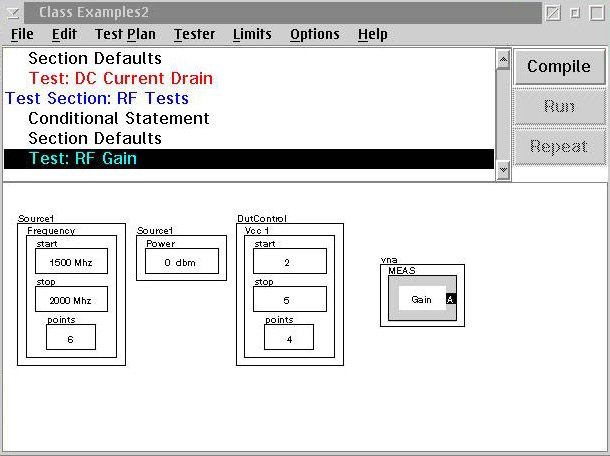This screenshot has height=456, width=610.
Task: Open the Help menu
Action: (x=373, y=34)
